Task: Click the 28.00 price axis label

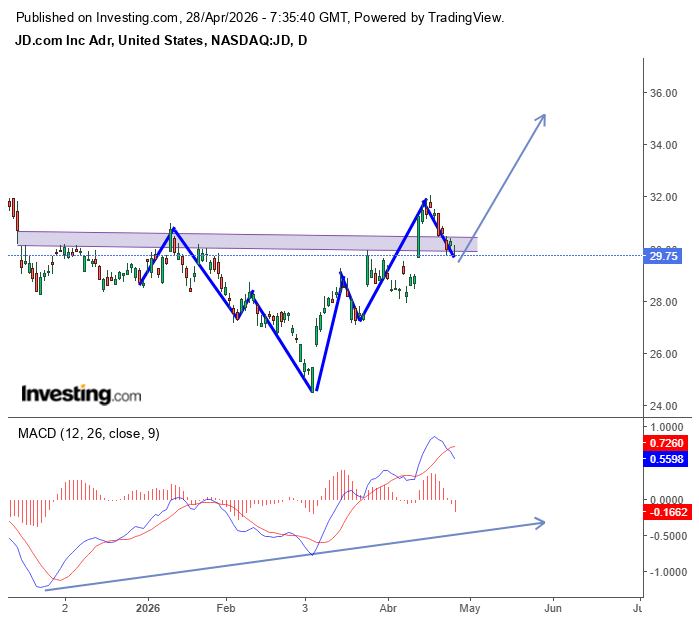Action: pos(663,302)
